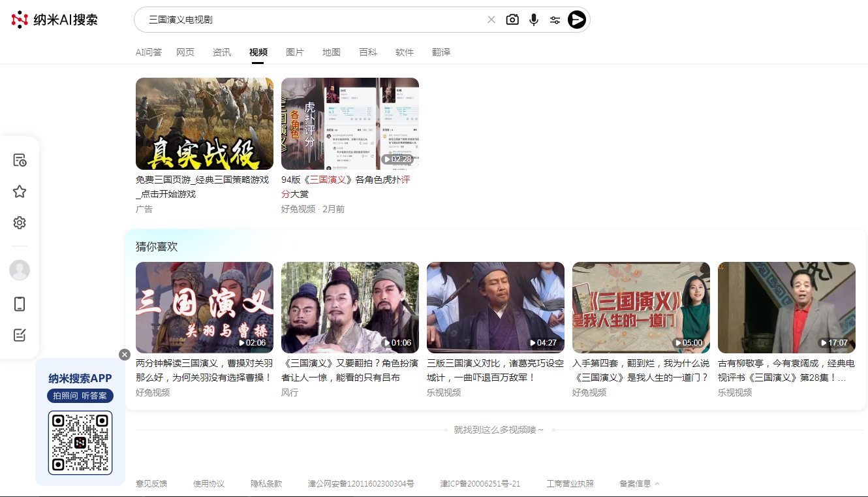Open favorites star icon in sidebar
Screen dimensions: 868x497
20,191
